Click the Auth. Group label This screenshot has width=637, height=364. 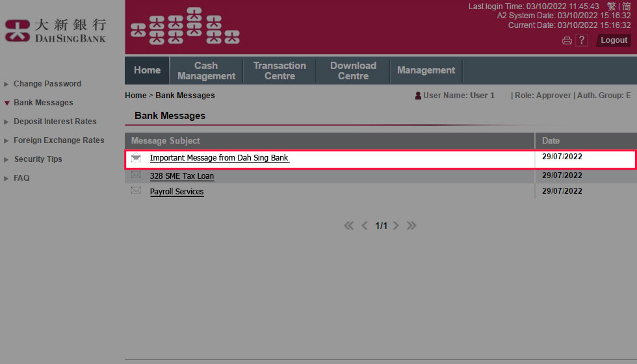604,96
